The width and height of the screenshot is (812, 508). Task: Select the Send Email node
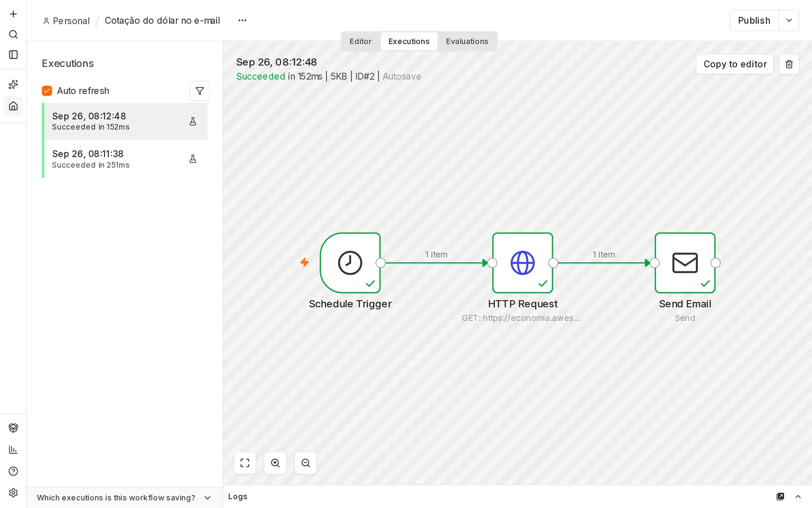point(685,263)
